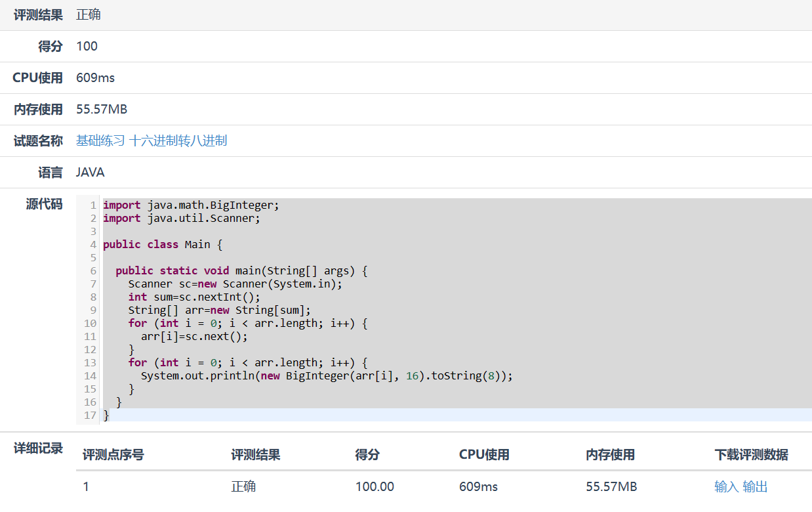Screen dimensions: 812x512
Task: Click the public class Main declaration line
Action: [x=163, y=245]
